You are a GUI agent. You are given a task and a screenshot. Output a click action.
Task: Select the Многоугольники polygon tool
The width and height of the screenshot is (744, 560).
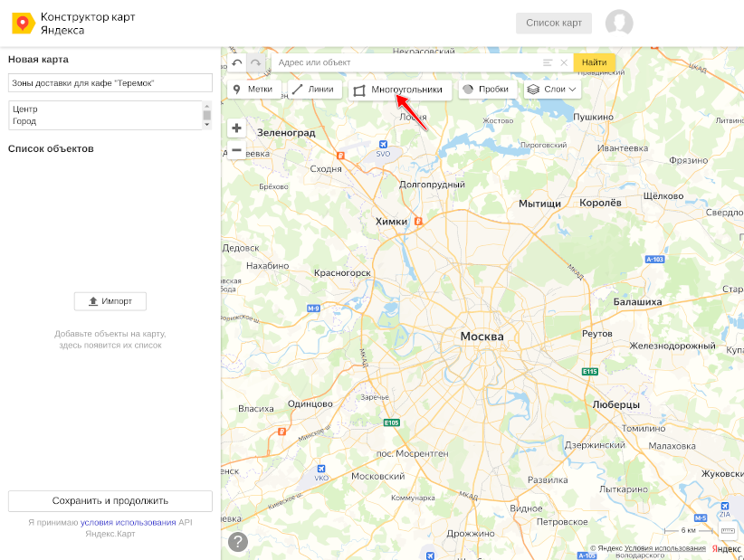[400, 90]
